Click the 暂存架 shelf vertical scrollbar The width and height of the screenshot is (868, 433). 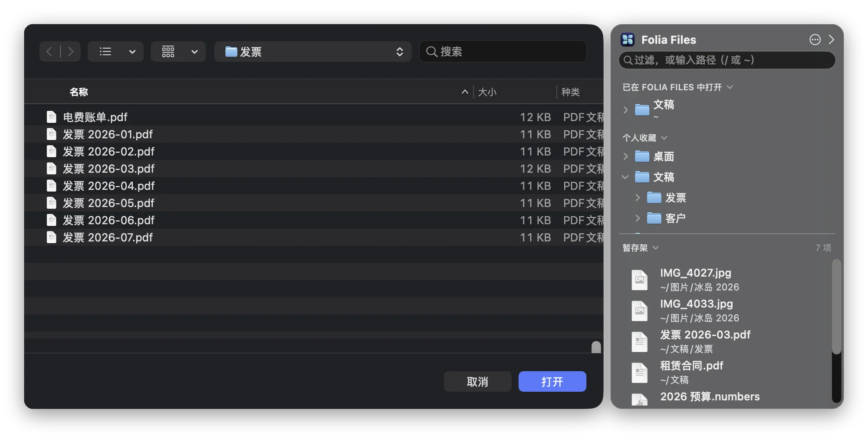pos(836,306)
